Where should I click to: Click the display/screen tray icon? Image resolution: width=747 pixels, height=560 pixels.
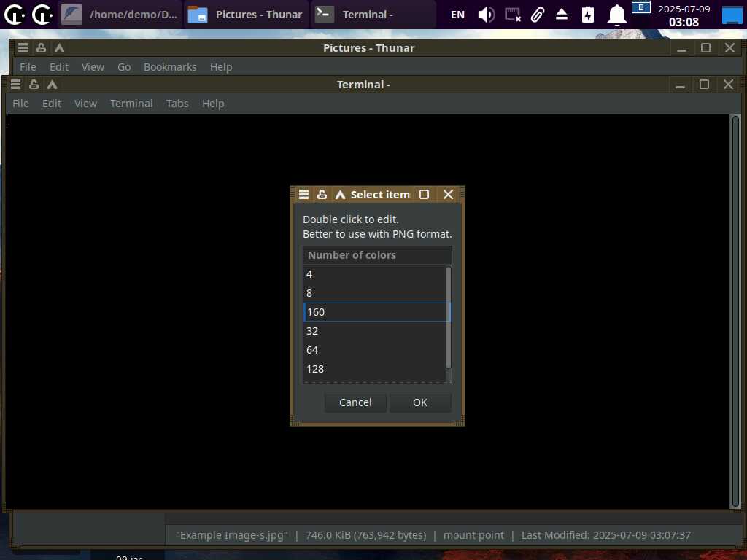pyautogui.click(x=513, y=15)
